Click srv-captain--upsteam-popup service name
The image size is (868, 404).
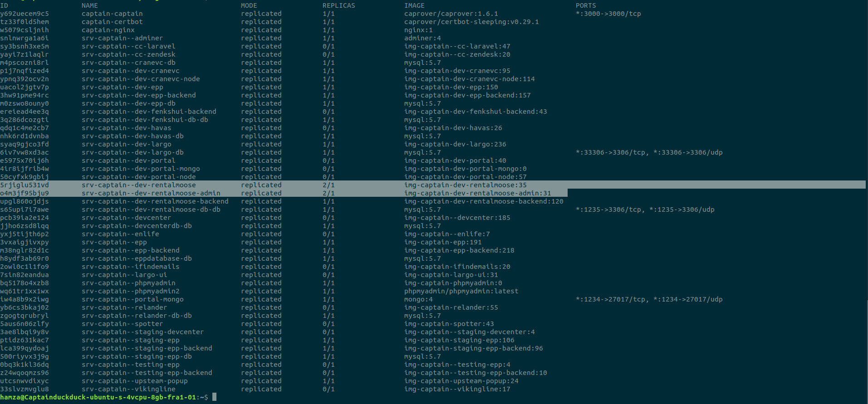click(135, 381)
